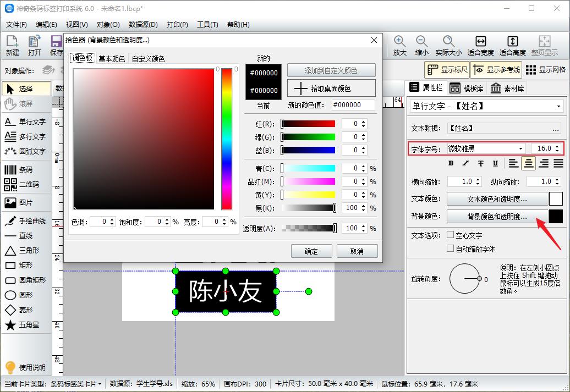Viewport: 570px width, 392px height.
Task: Activate the 单行文字 single-line text tool
Action: pos(26,122)
